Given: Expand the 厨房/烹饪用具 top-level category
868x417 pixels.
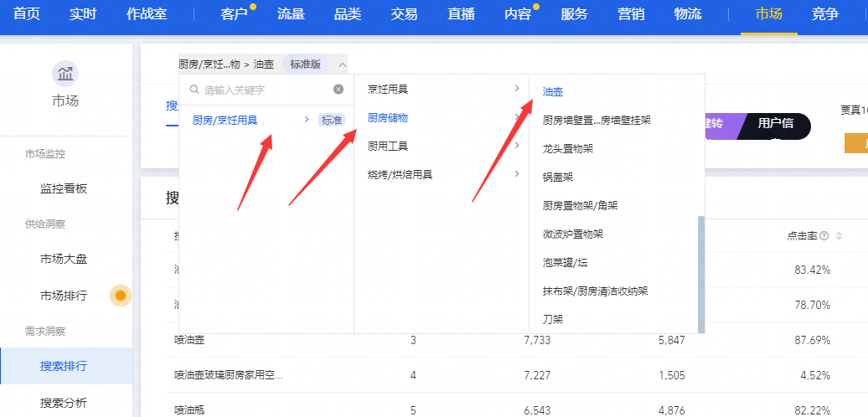Looking at the screenshot, I should coord(307,120).
